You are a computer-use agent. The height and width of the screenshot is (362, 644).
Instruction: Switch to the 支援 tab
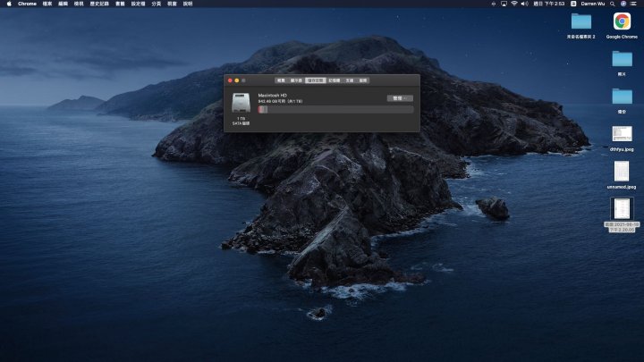(x=350, y=80)
